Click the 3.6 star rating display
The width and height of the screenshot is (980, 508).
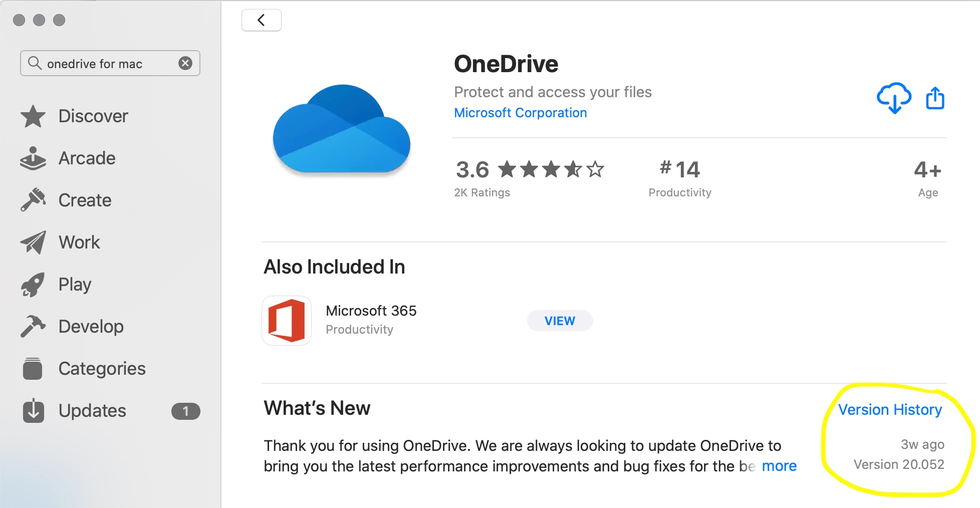point(530,170)
